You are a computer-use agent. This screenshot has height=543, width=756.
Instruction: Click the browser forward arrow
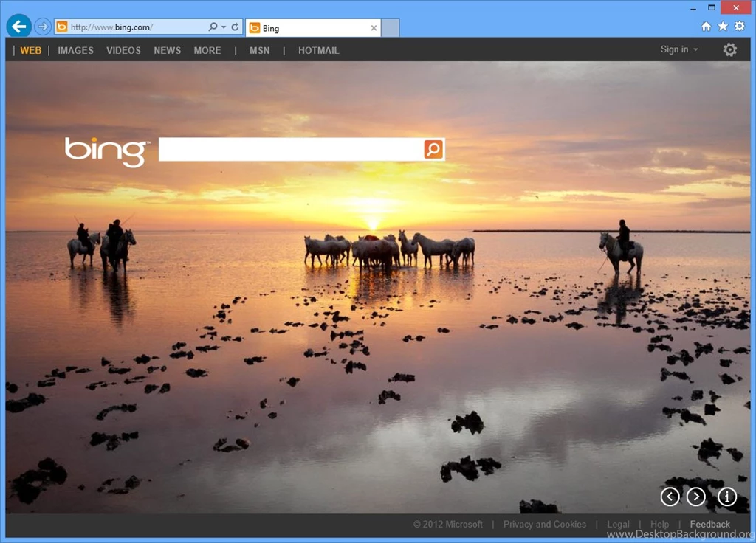coord(42,26)
